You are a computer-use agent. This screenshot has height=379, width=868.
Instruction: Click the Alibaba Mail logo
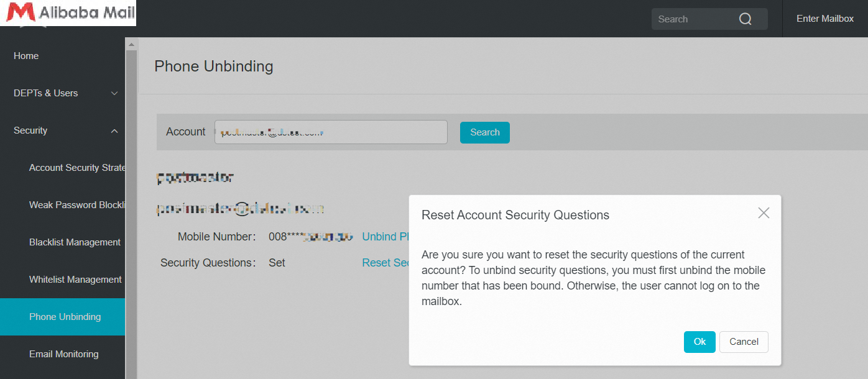click(x=68, y=13)
